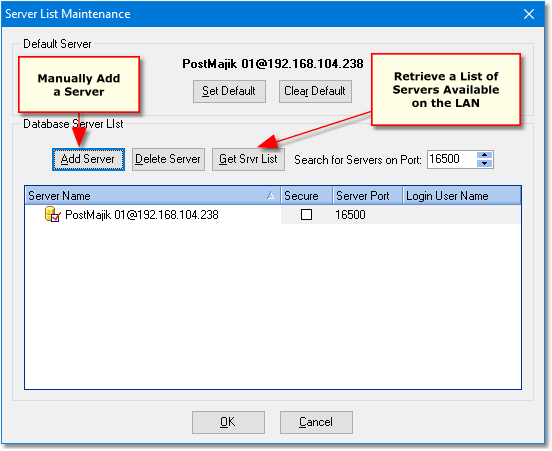
Task: Sort by the Server Name column header
Action: [x=152, y=195]
